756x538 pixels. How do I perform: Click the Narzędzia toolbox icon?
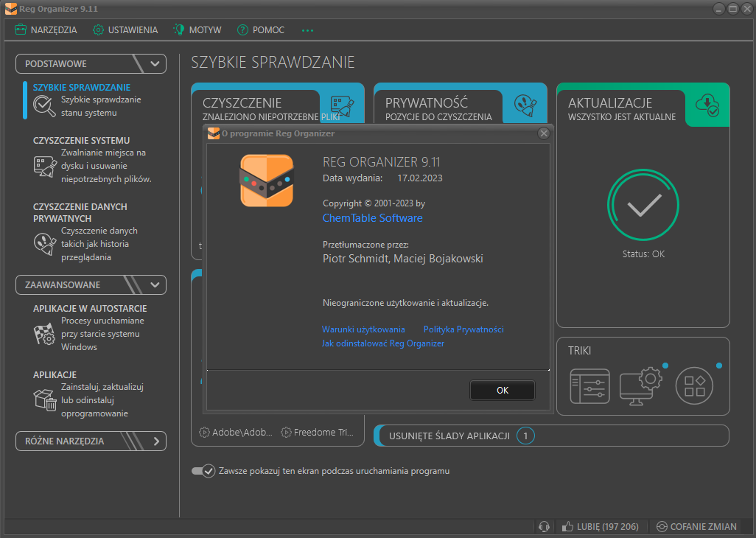click(x=21, y=30)
